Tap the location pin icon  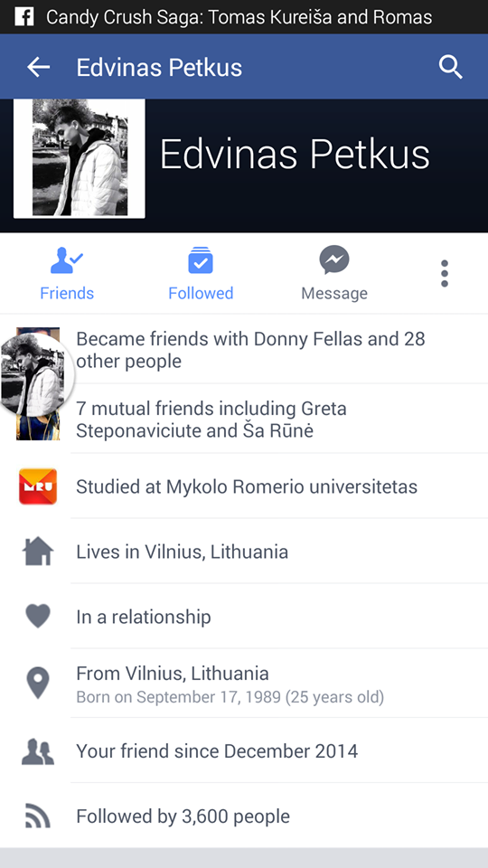(38, 684)
